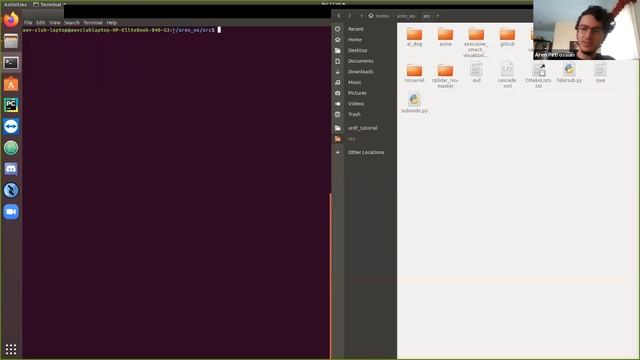Open the Files app in the dock
This screenshot has height=360, width=640.
coord(11,41)
